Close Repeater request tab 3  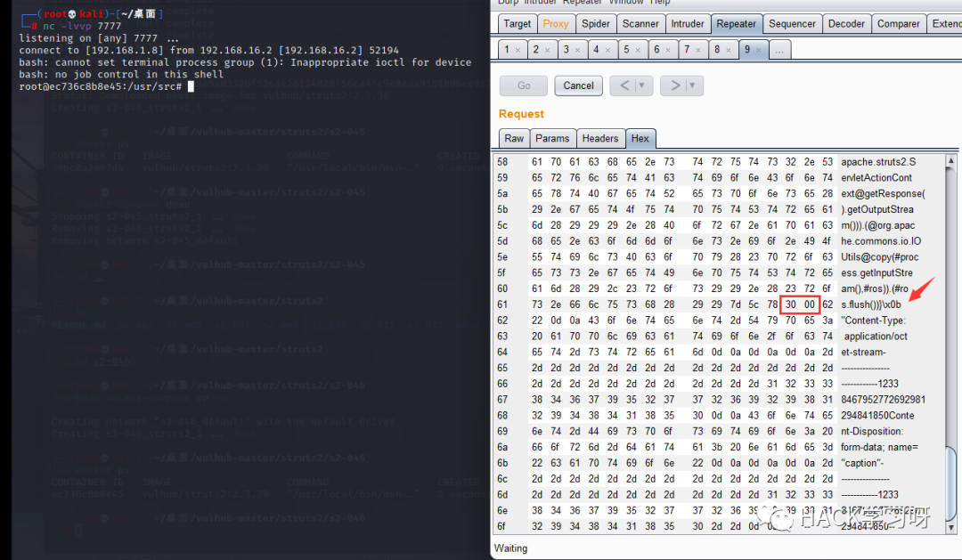click(577, 50)
